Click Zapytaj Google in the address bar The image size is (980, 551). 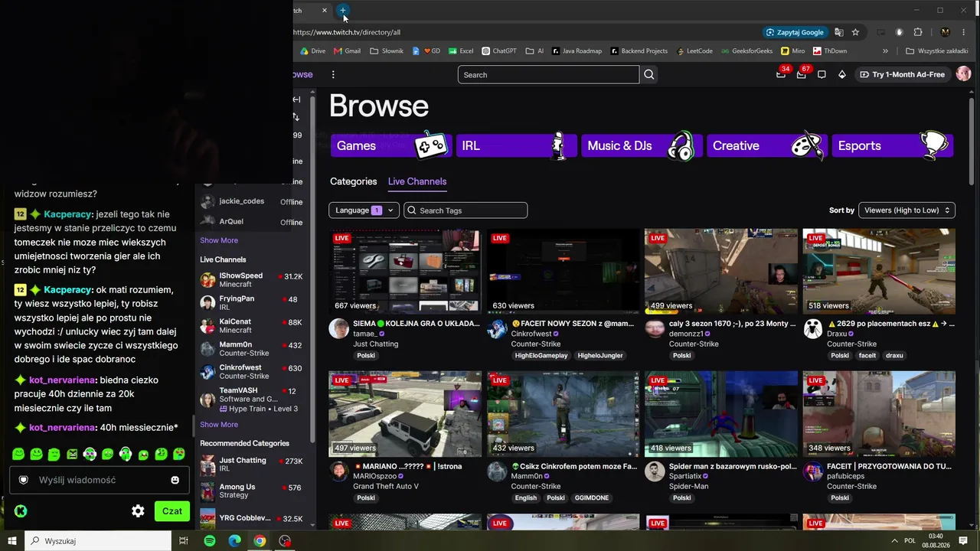[795, 32]
